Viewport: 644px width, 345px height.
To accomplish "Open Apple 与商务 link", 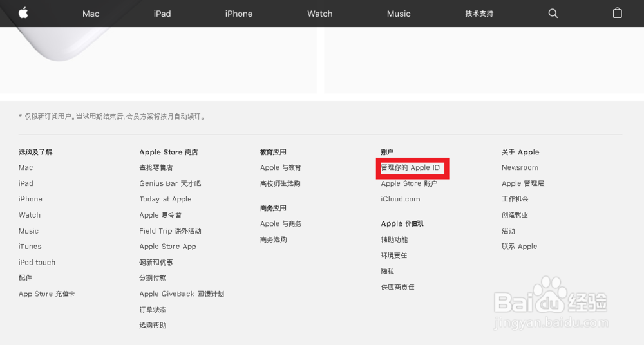I will [281, 224].
